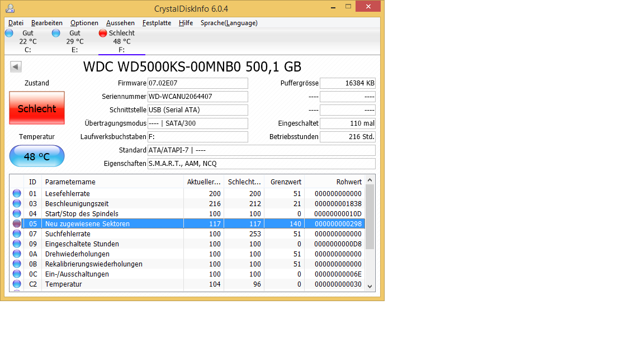
Task: Open the Optionen menu
Action: [x=84, y=23]
